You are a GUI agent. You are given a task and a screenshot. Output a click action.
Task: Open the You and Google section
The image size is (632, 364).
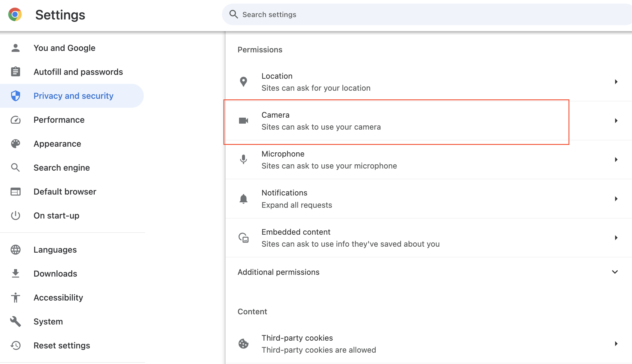point(72,48)
